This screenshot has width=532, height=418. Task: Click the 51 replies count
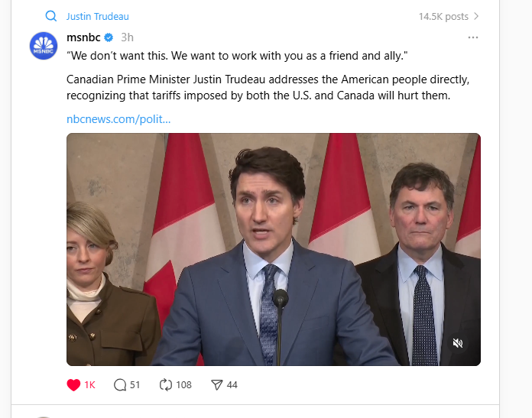(x=135, y=384)
